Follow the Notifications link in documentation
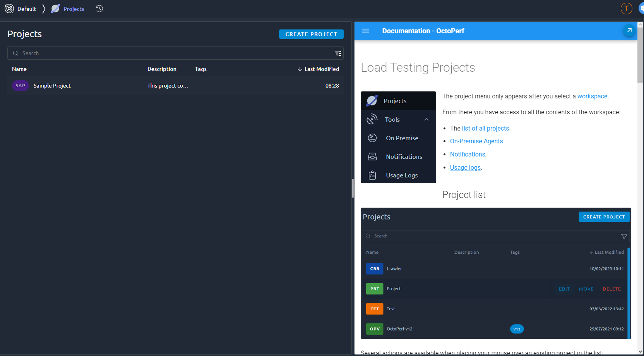The height and width of the screenshot is (356, 644). (x=468, y=154)
